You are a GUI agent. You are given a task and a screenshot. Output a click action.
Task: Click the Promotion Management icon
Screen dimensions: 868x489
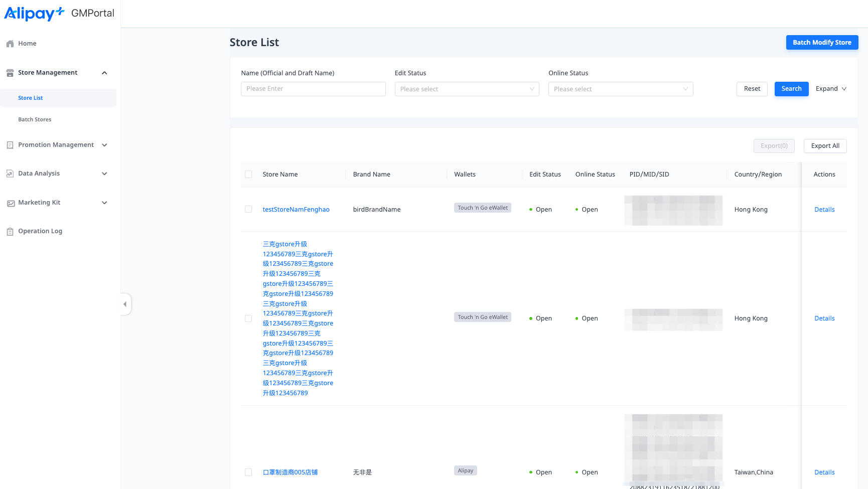point(10,145)
